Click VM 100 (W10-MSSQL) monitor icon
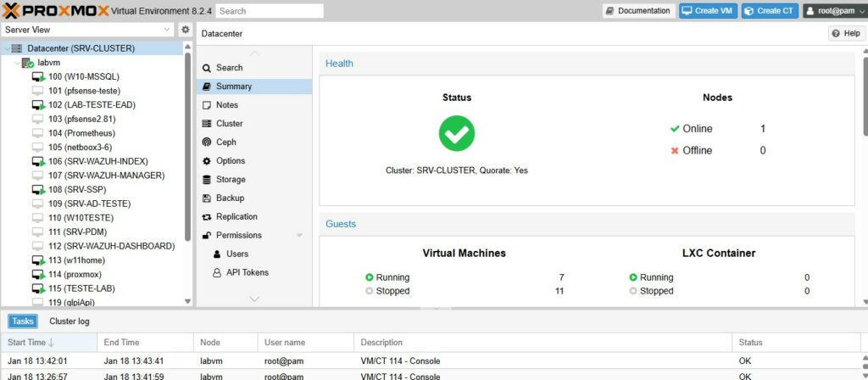This screenshot has height=380, width=868. click(x=38, y=76)
